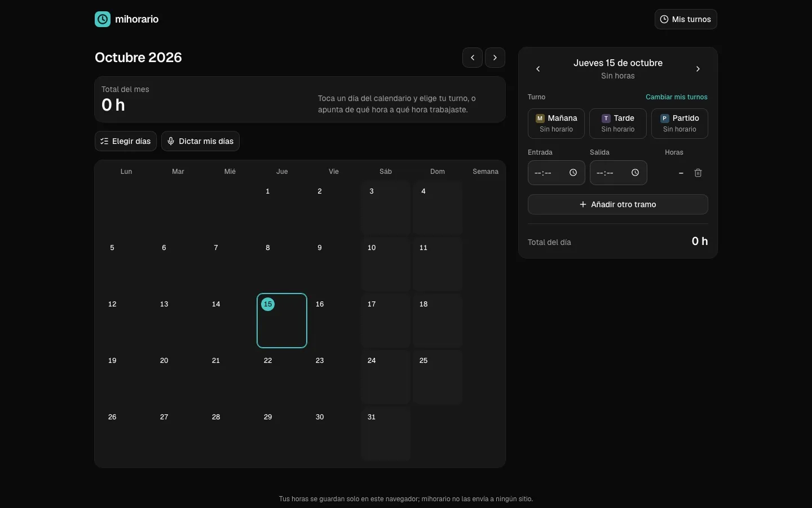The width and height of the screenshot is (812, 508).
Task: Select day 1 in the calendar
Action: point(282,208)
